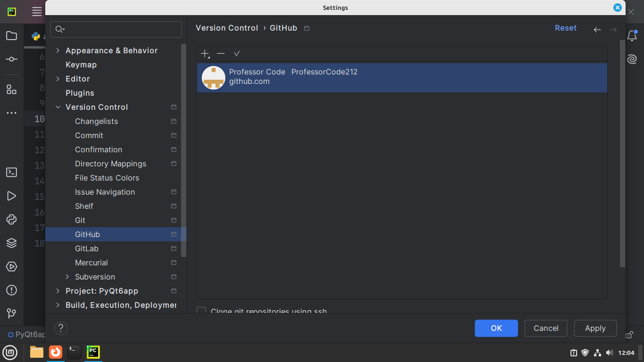Open Git tool window branch icon
Screen dimensions: 644x362
click(12, 313)
